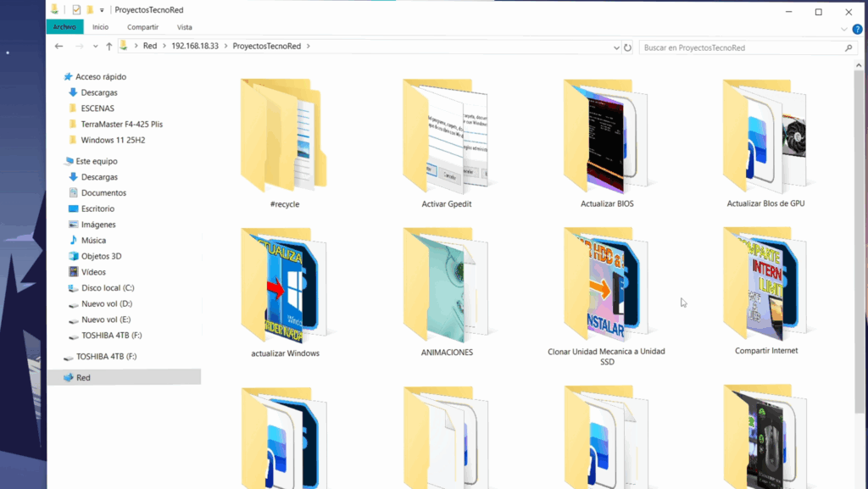Click the Properties icon in Quick Access Toolbar
The image size is (868, 489).
point(75,9)
